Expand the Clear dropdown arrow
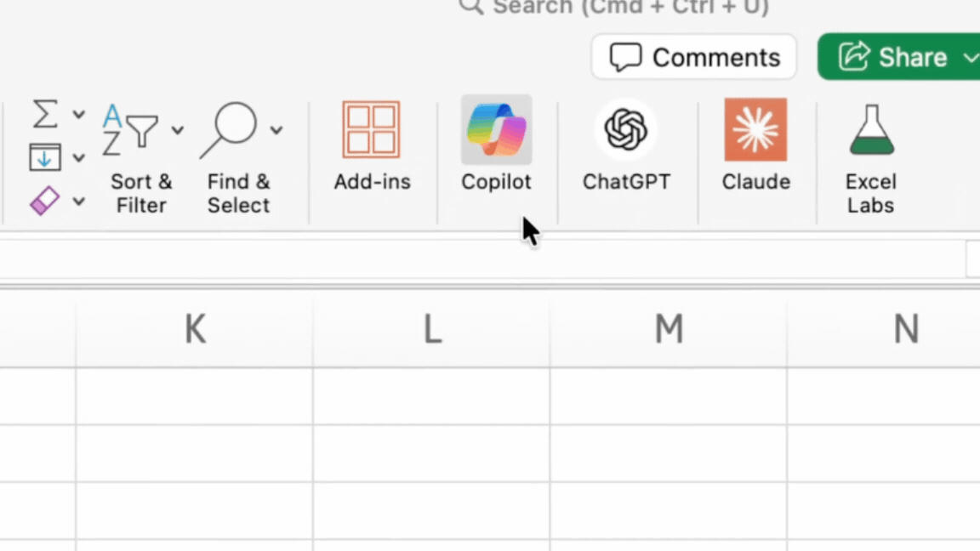 78,202
